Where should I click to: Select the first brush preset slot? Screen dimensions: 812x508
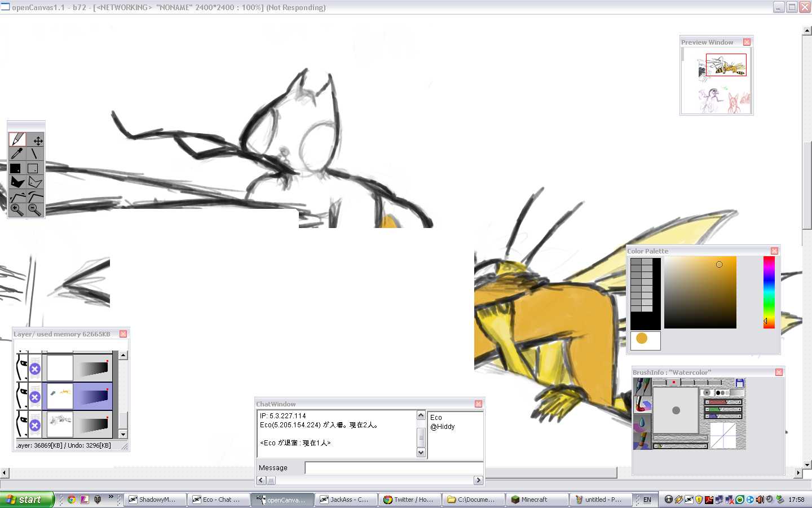[x=660, y=382]
